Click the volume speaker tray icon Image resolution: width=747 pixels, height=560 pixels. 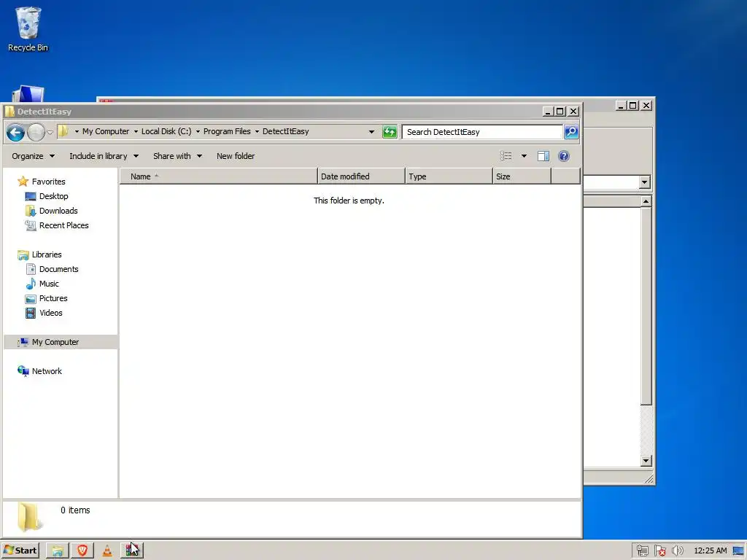pyautogui.click(x=678, y=551)
